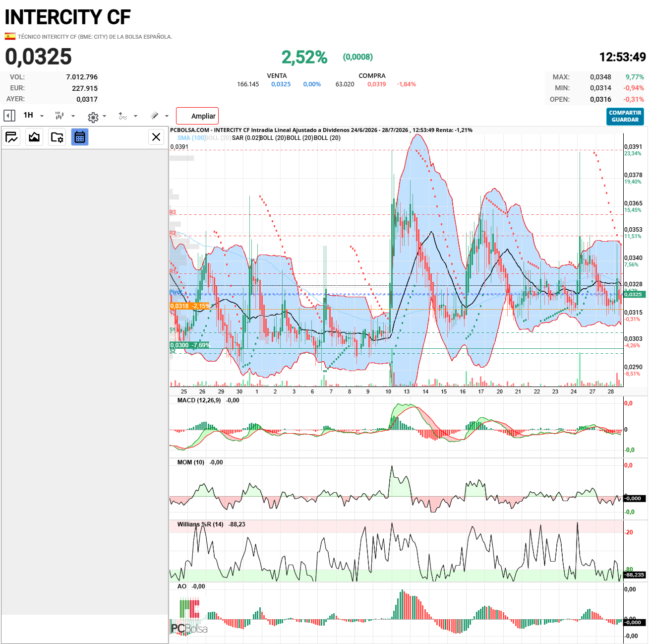This screenshot has width=650, height=644.
Task: Click the S1 support level label
Action: 173,330
